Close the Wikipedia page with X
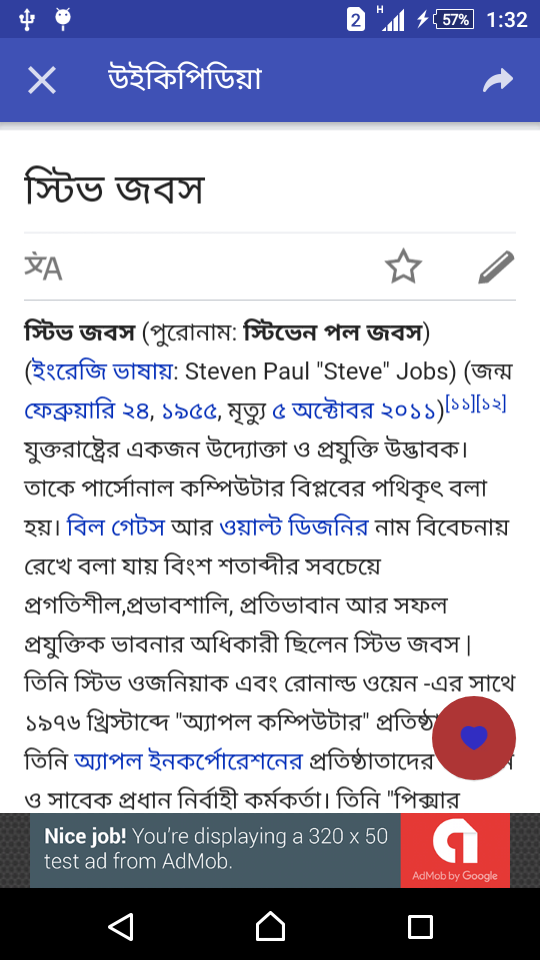540x960 pixels. [42, 80]
